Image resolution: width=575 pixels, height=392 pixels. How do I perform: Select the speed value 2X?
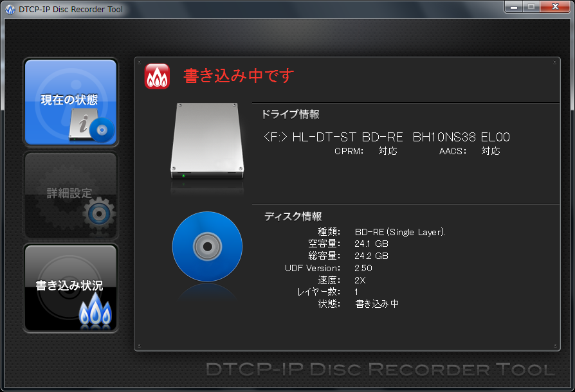pyautogui.click(x=360, y=280)
